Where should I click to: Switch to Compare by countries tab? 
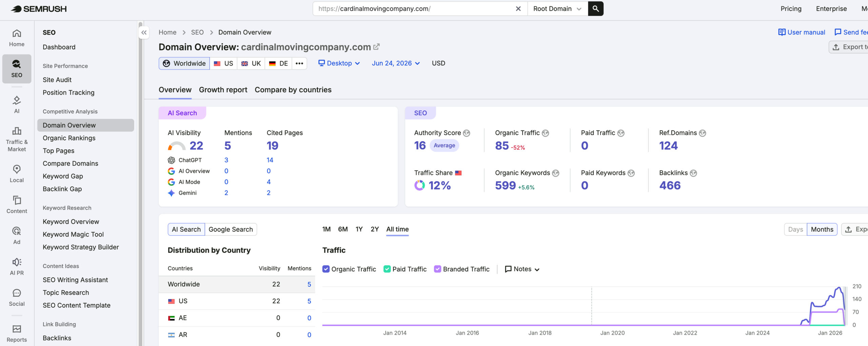pyautogui.click(x=293, y=90)
